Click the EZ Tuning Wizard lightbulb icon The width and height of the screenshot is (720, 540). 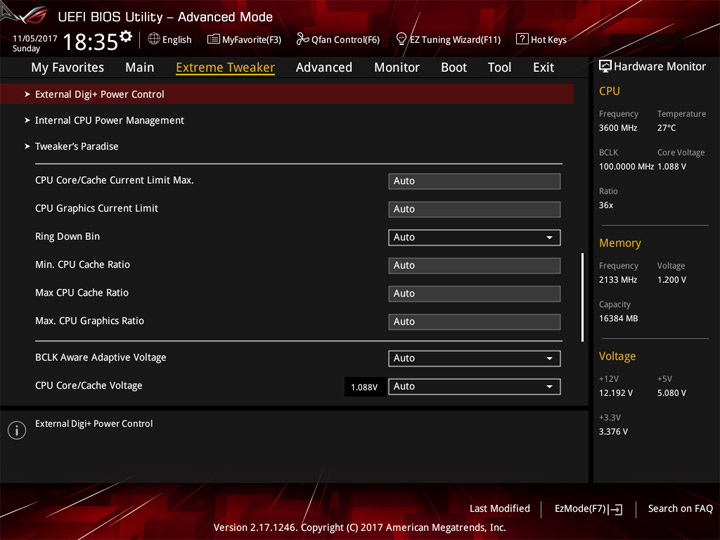[x=401, y=39]
